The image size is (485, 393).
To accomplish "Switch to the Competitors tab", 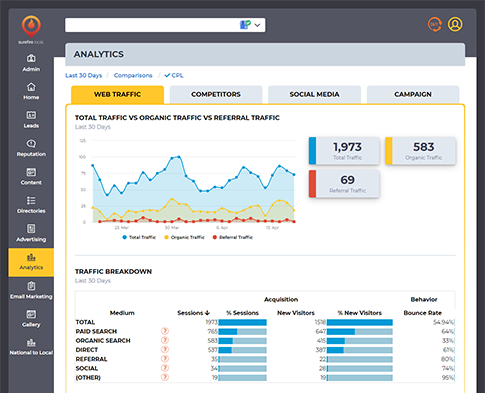I will (216, 95).
